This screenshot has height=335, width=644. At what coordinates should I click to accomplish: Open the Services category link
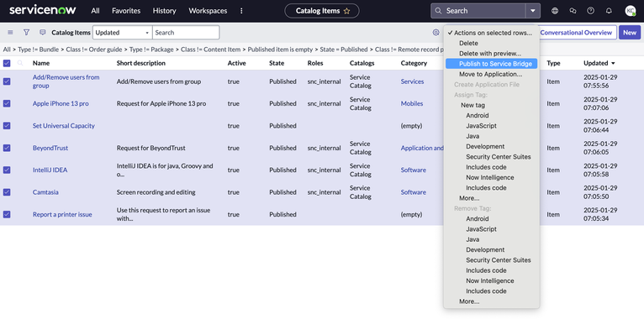412,81
